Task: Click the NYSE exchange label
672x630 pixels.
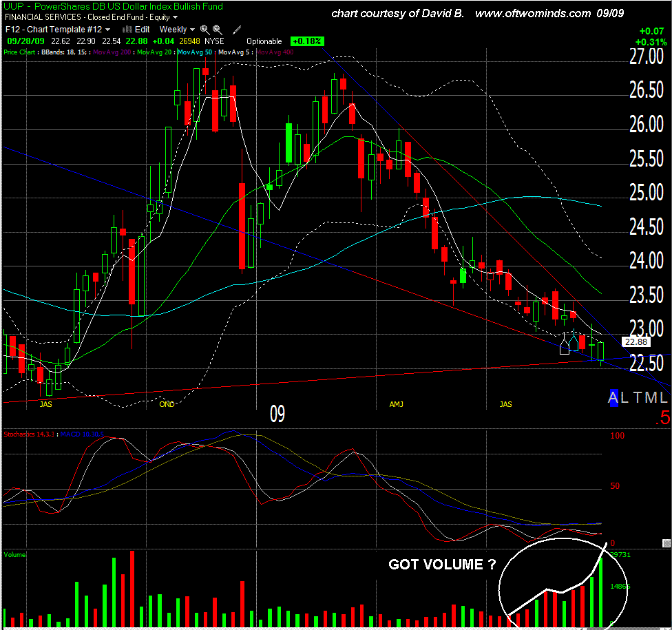Action: pos(214,41)
